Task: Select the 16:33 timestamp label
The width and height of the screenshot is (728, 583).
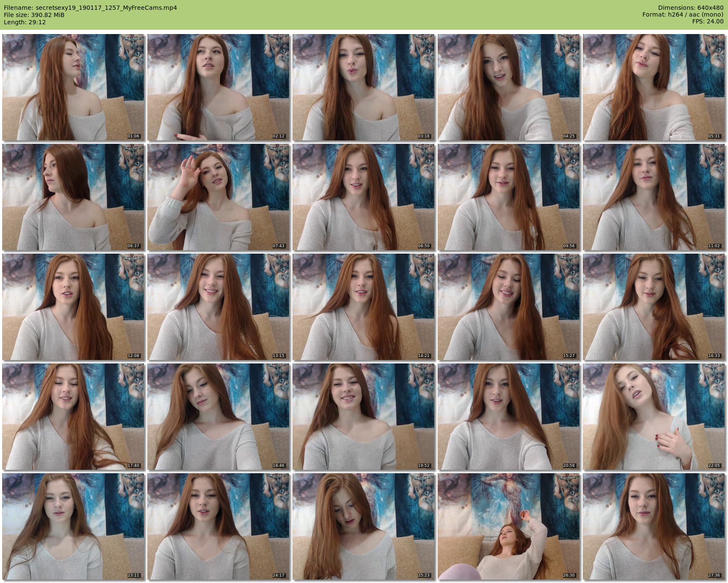Action: 714,356
